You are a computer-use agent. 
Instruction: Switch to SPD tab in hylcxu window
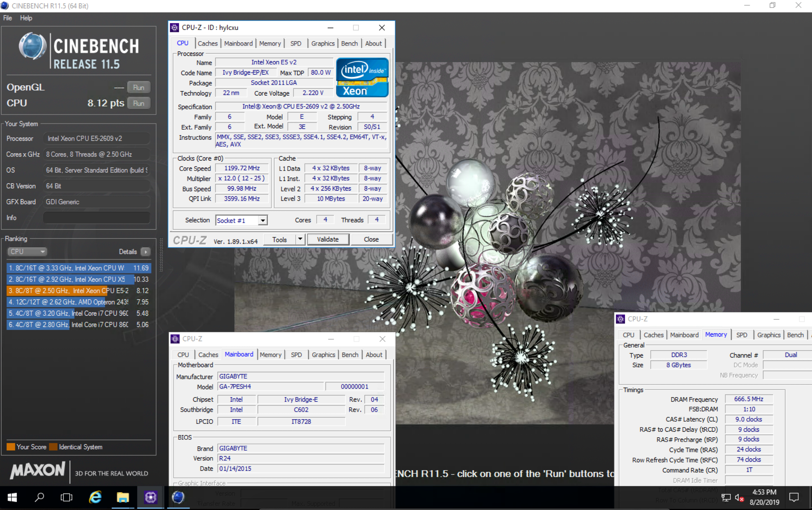[296, 44]
